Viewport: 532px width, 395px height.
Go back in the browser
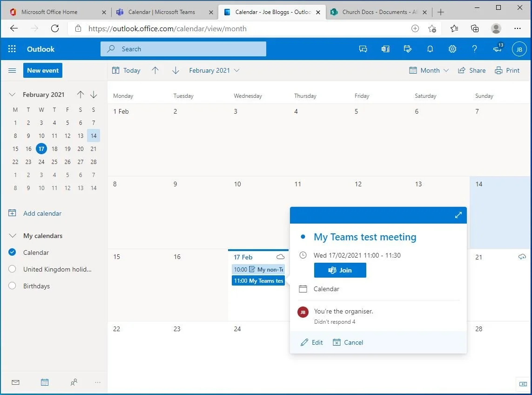click(14, 28)
